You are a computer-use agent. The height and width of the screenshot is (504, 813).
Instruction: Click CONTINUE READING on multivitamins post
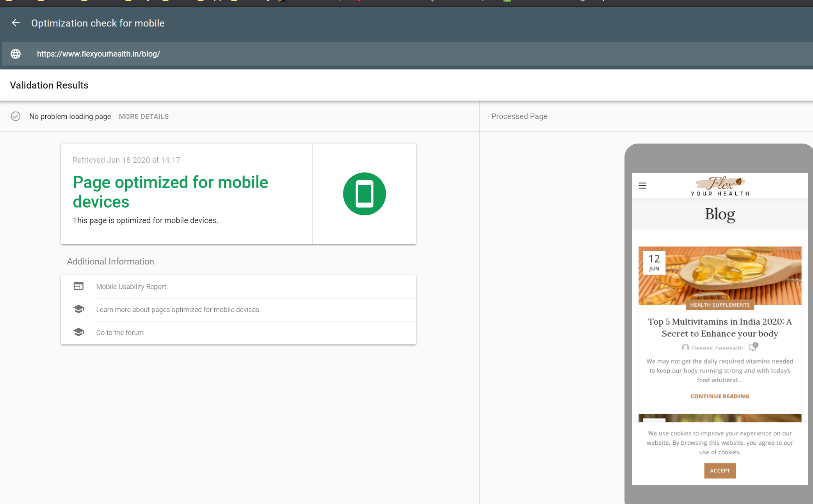click(x=720, y=396)
